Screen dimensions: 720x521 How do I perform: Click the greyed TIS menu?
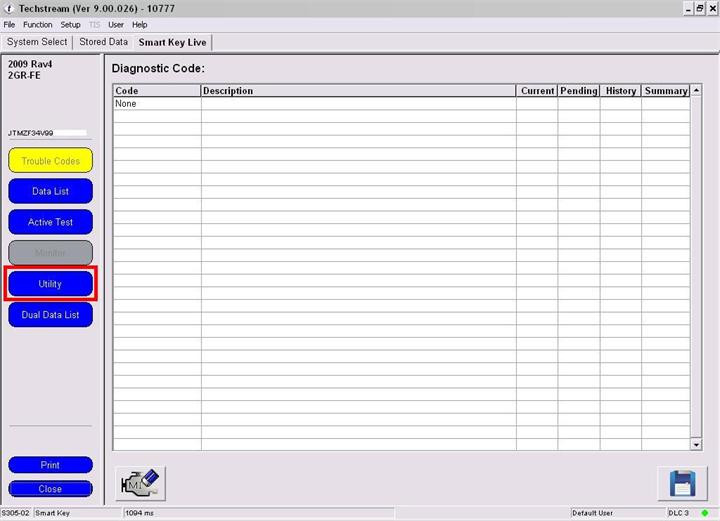94,25
